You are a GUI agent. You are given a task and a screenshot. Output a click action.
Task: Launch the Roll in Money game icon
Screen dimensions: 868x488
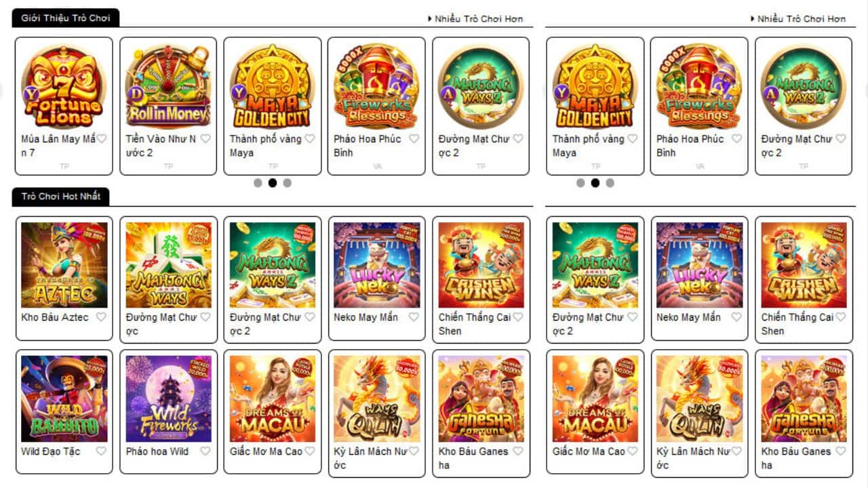[168, 86]
